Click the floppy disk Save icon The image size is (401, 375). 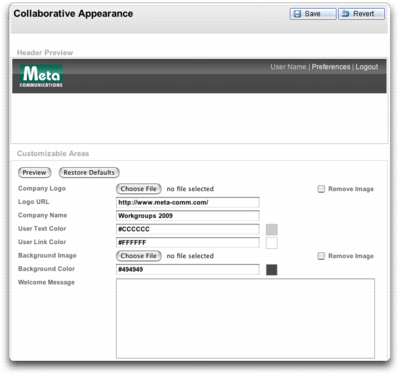point(297,14)
